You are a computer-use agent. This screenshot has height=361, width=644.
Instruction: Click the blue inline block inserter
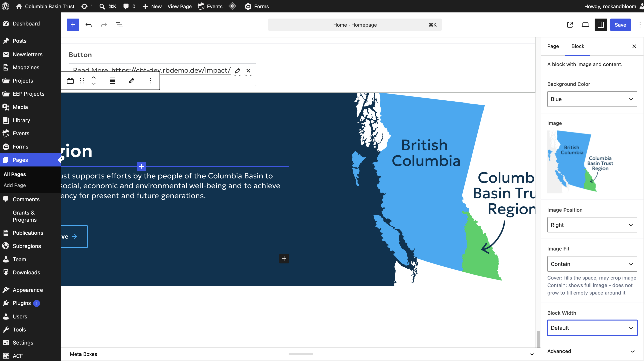(x=142, y=166)
